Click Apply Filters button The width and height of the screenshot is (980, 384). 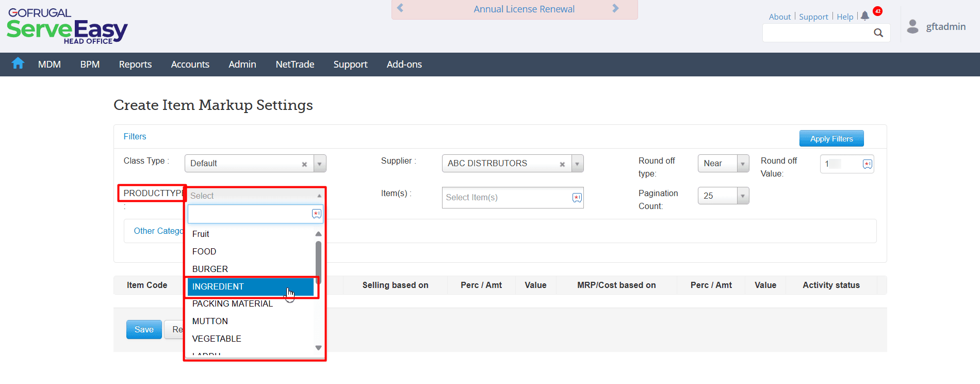pyautogui.click(x=831, y=138)
